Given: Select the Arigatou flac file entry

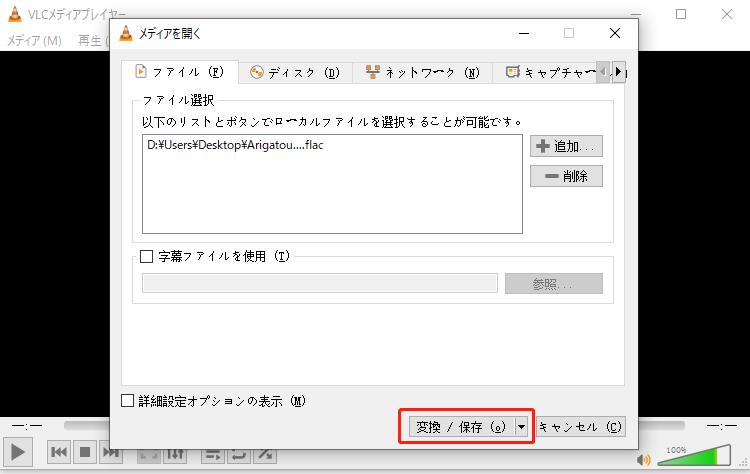Looking at the screenshot, I should pos(235,145).
